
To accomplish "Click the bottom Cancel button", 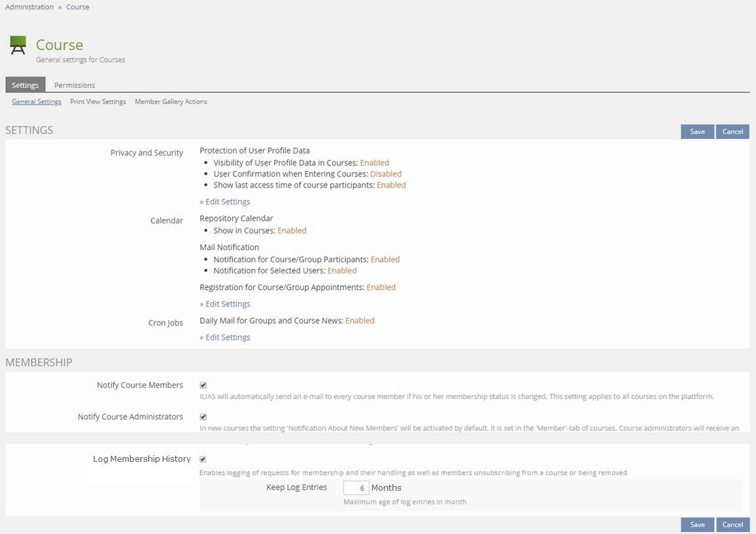I will tap(732, 524).
